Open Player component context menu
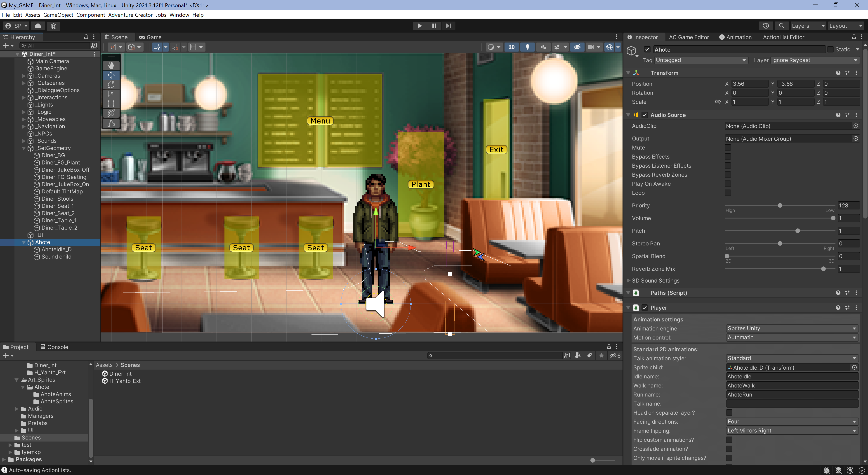This screenshot has height=475, width=868. click(x=856, y=307)
